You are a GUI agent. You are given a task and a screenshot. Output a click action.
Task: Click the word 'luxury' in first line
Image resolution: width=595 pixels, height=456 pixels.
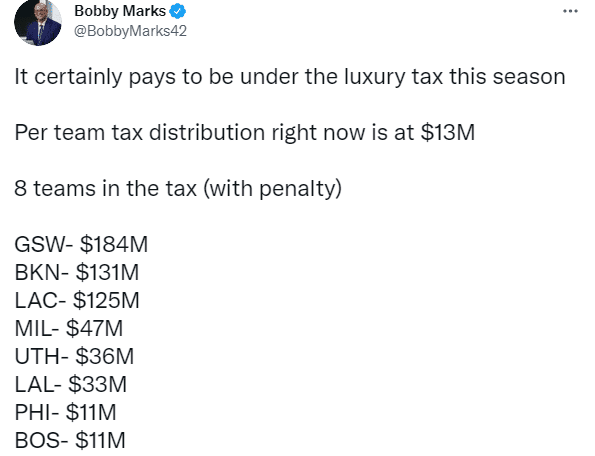375,78
